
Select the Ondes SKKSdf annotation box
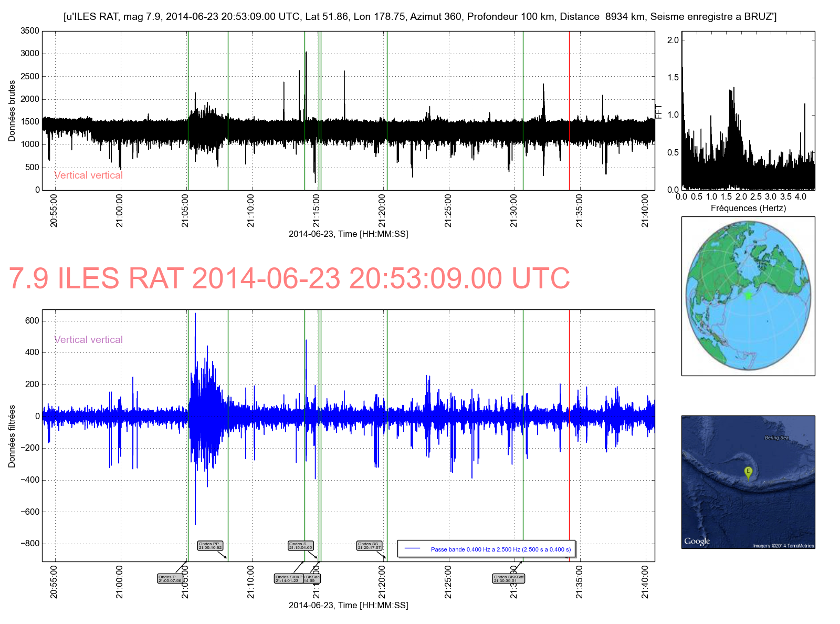pyautogui.click(x=508, y=579)
